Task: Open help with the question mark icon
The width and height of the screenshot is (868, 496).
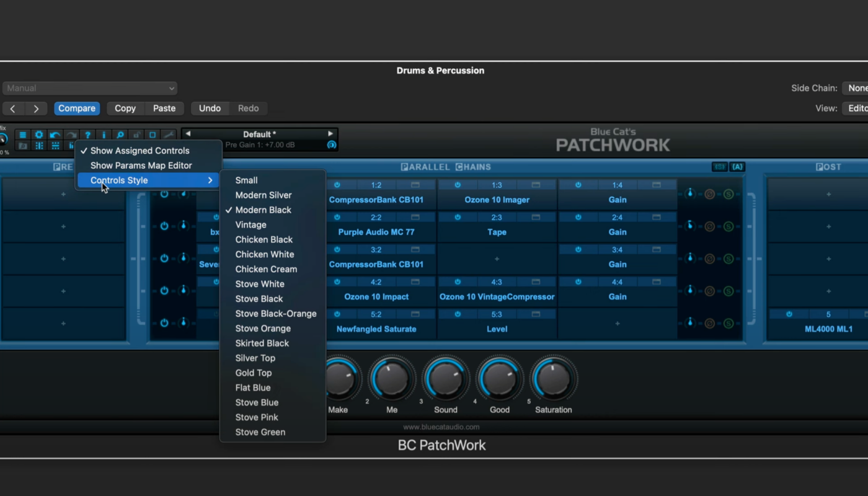Action: [87, 135]
